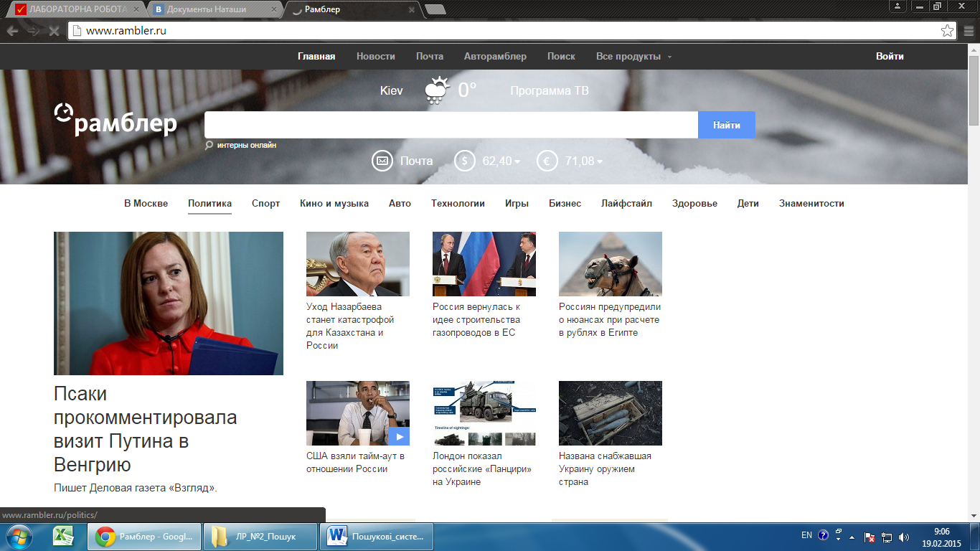Select the Дети category
This screenshot has width=980, height=551.
coord(748,203)
